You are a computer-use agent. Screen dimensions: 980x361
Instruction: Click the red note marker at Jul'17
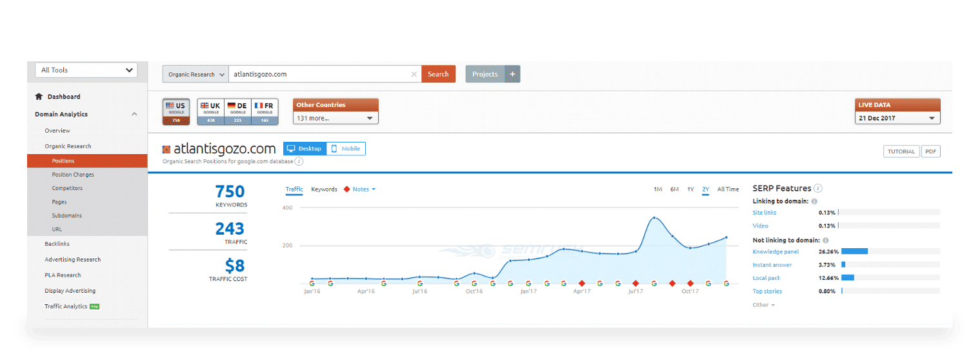point(636,283)
